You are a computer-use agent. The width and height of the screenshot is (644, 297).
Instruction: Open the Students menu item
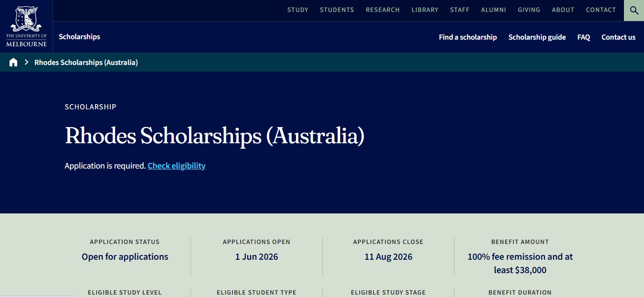(337, 10)
